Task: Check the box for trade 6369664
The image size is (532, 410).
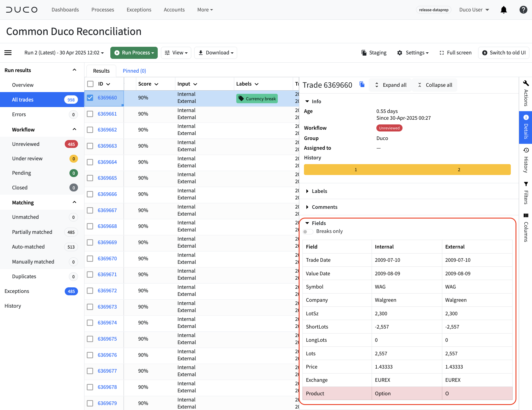Action: click(x=90, y=162)
